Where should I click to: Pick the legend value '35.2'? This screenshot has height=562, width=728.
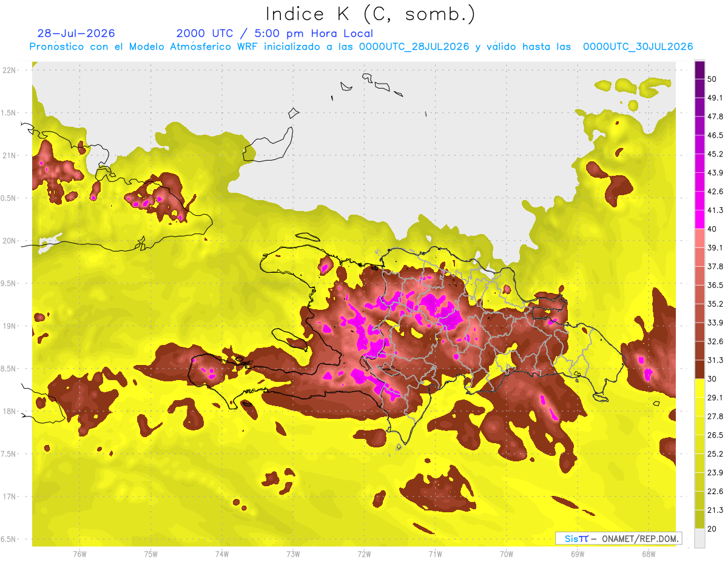[715, 304]
